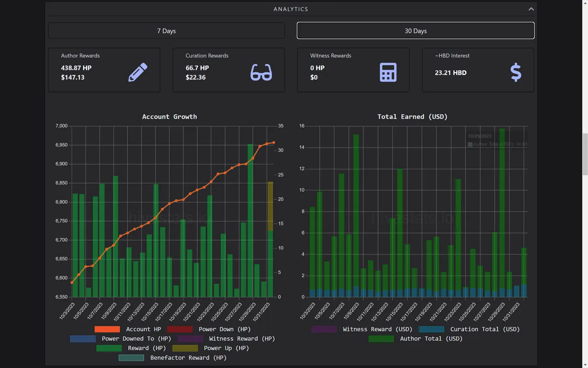
Task: Toggle Benefactor Reward (HP) legend swatch
Action: 131,358
